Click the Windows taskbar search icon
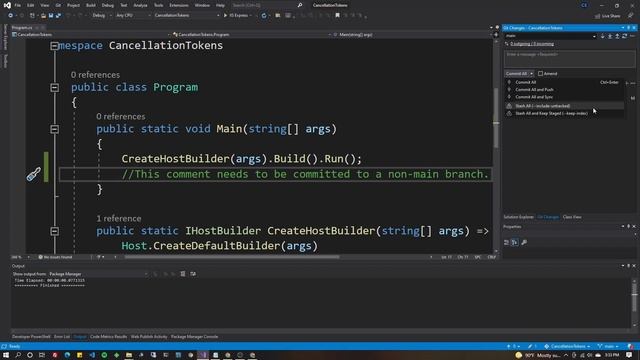 tap(18, 355)
